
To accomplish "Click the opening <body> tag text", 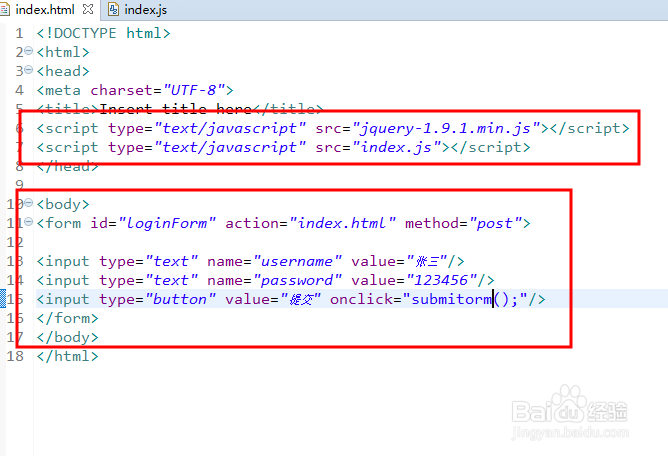I will click(63, 204).
